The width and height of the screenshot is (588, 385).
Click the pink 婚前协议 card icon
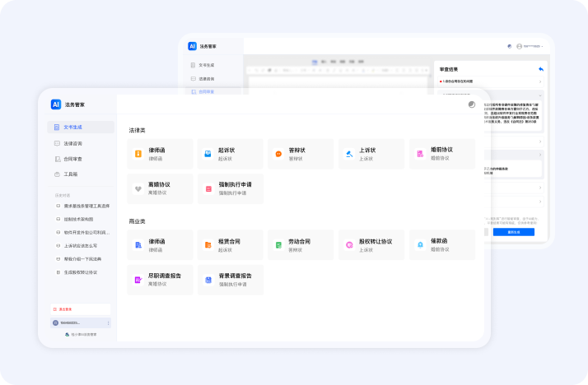(420, 154)
